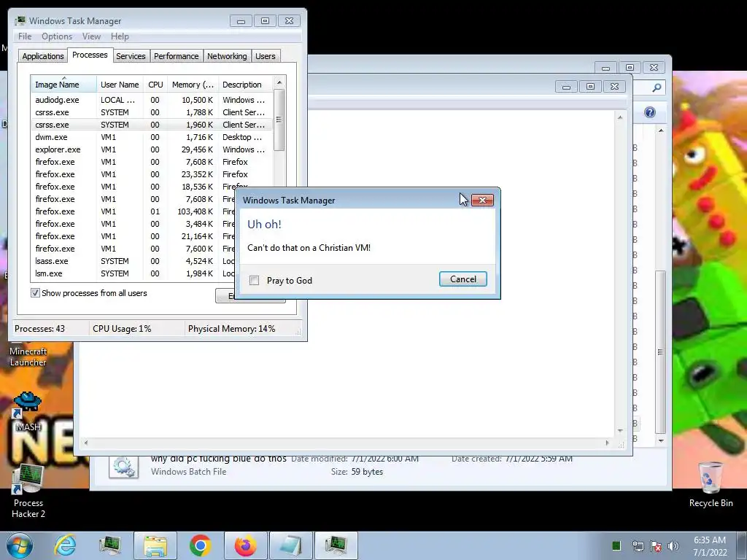Screen dimensions: 747x560
Task: Click the green CPU tray icon
Action: pyautogui.click(x=616, y=545)
